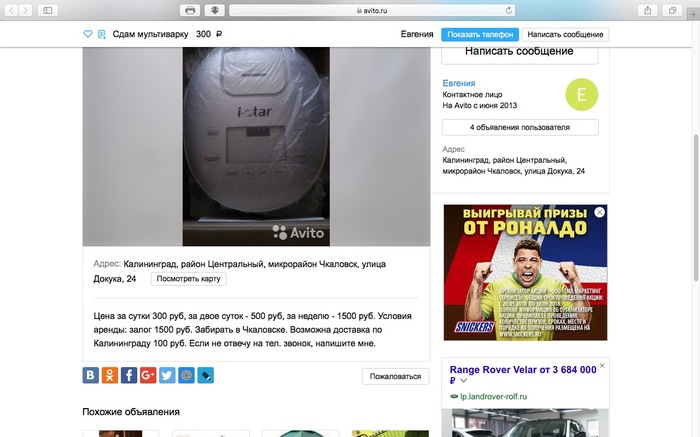Click the note icon beside the heart
The width and height of the screenshot is (700, 437).
coord(101,34)
